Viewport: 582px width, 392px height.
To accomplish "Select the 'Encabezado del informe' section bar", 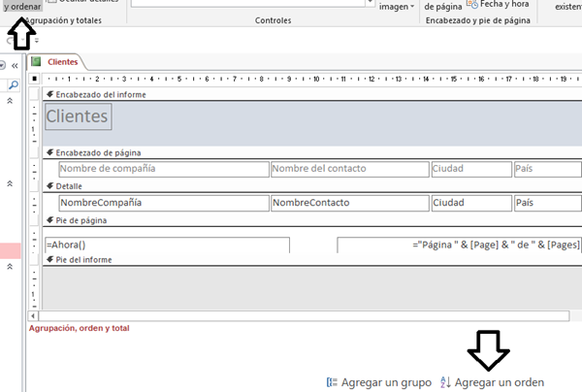I will click(312, 95).
